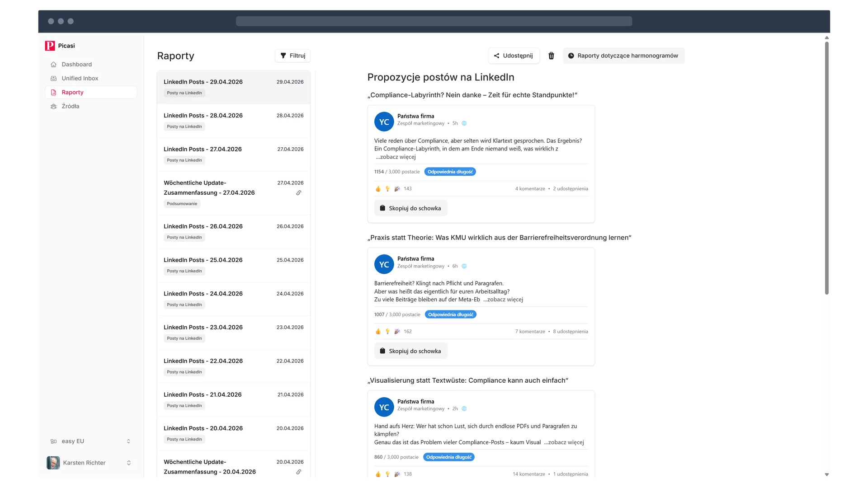Open LinkedIn Posts - 23.04.2026 report

(234, 333)
